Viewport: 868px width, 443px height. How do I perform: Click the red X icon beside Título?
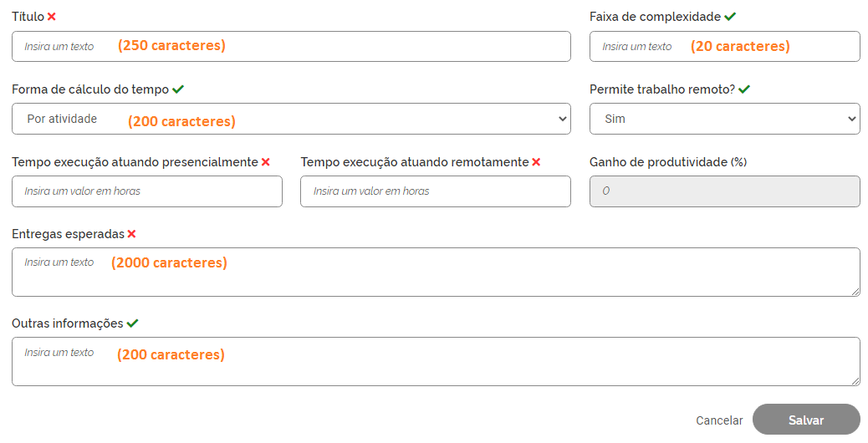pyautogui.click(x=52, y=17)
